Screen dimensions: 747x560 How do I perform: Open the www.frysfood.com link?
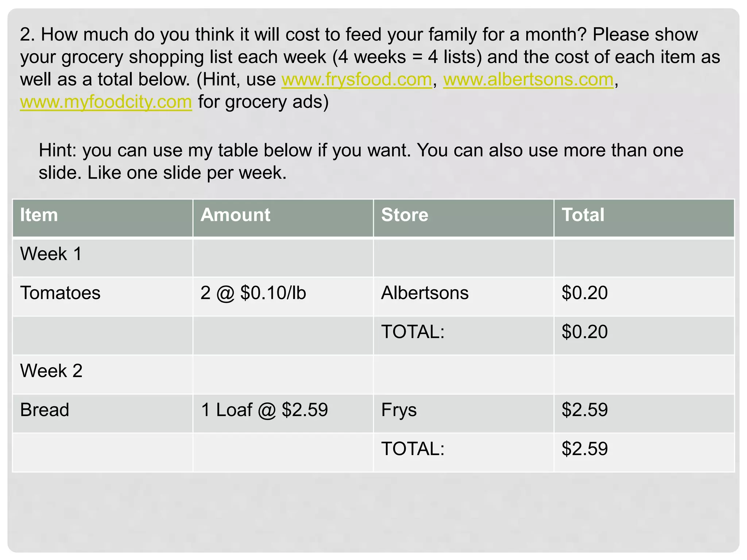[x=356, y=79]
